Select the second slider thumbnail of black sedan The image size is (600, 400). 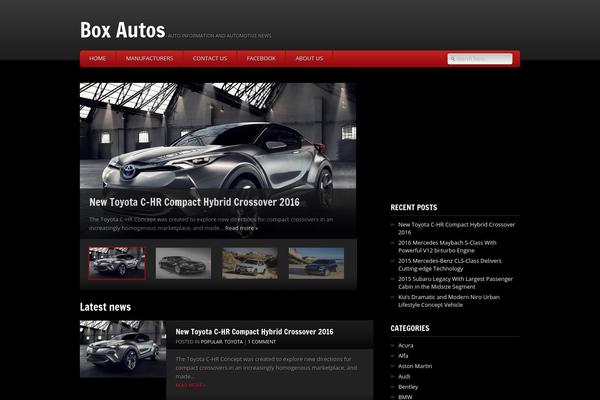click(183, 263)
